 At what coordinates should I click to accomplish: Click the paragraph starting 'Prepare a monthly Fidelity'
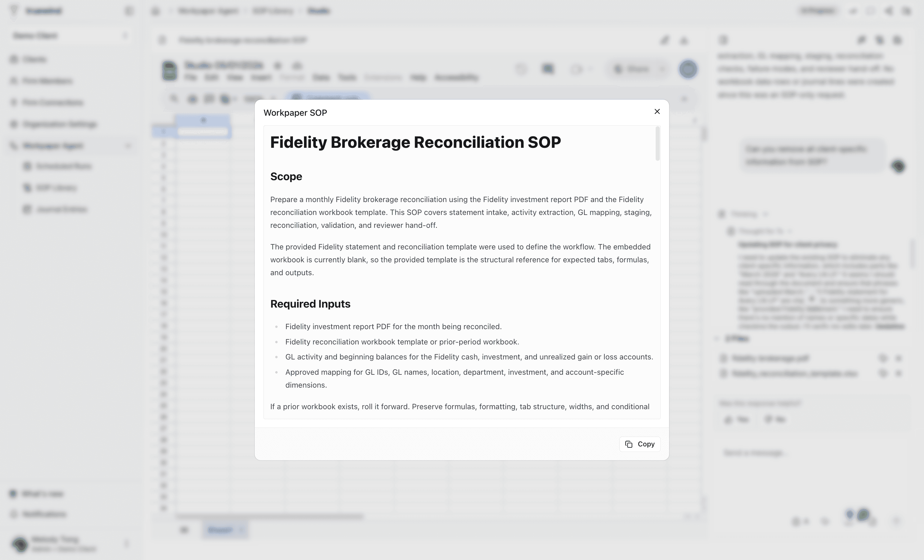coord(461,212)
